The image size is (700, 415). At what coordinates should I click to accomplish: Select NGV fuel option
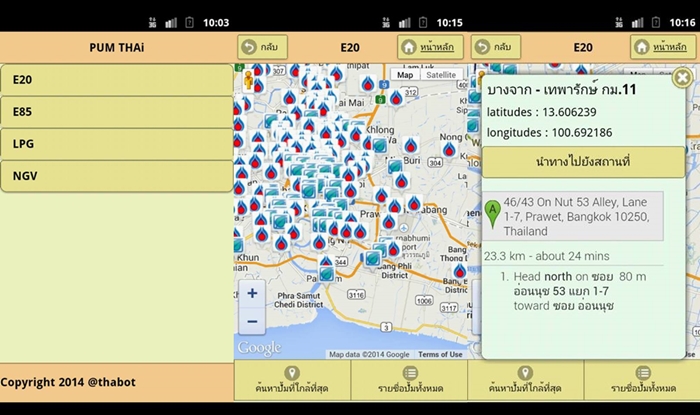(117, 176)
